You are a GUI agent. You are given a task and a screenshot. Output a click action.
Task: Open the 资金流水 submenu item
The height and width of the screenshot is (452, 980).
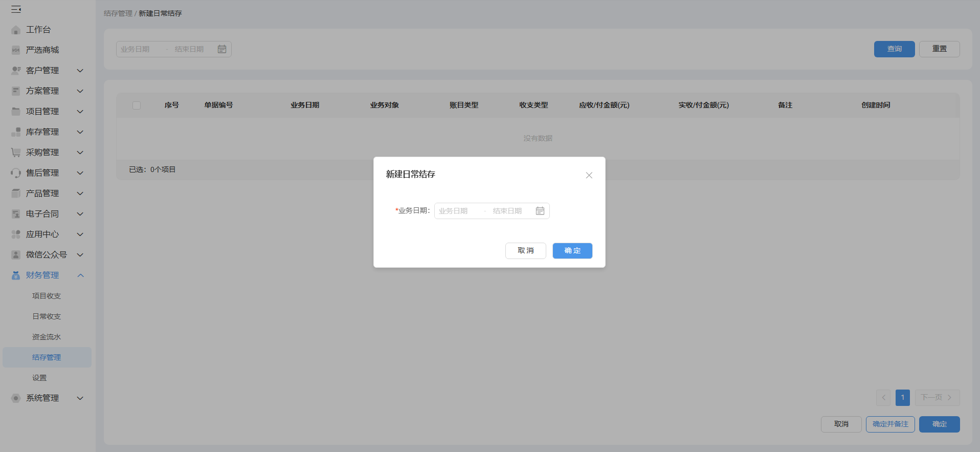click(x=47, y=337)
